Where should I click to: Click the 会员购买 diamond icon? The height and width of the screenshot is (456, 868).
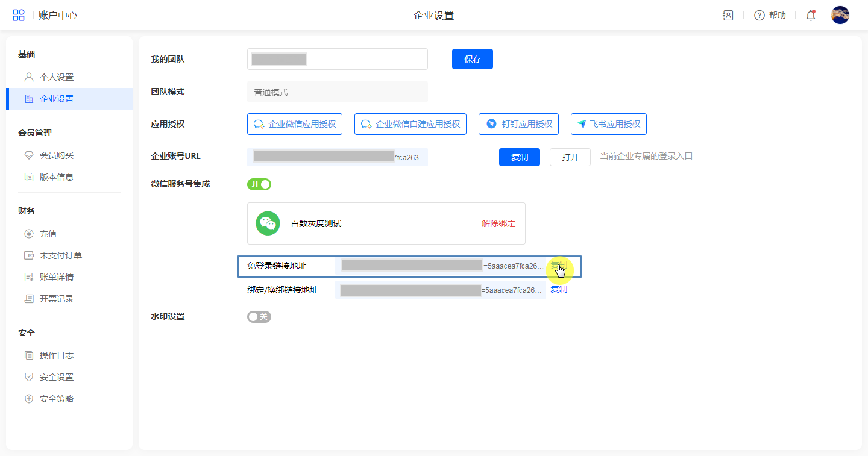[28, 155]
